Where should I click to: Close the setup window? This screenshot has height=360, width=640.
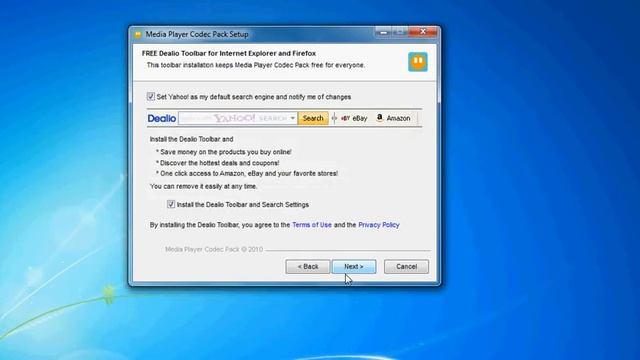point(423,32)
